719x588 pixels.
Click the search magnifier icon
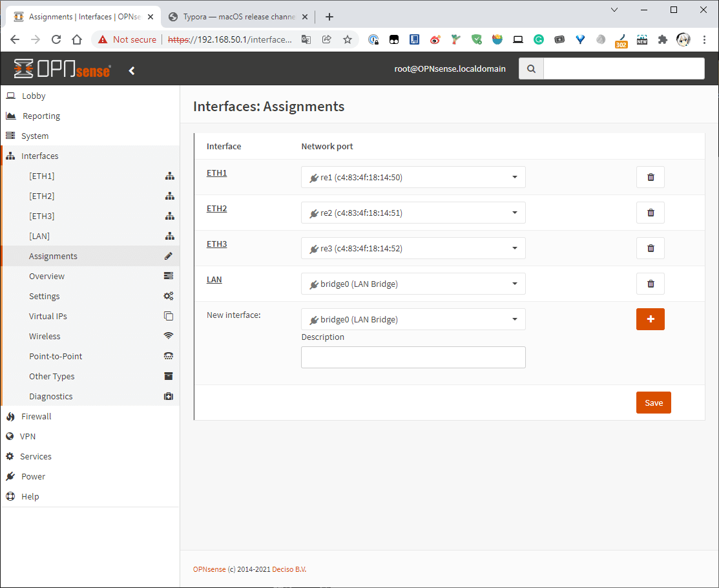[x=531, y=68]
